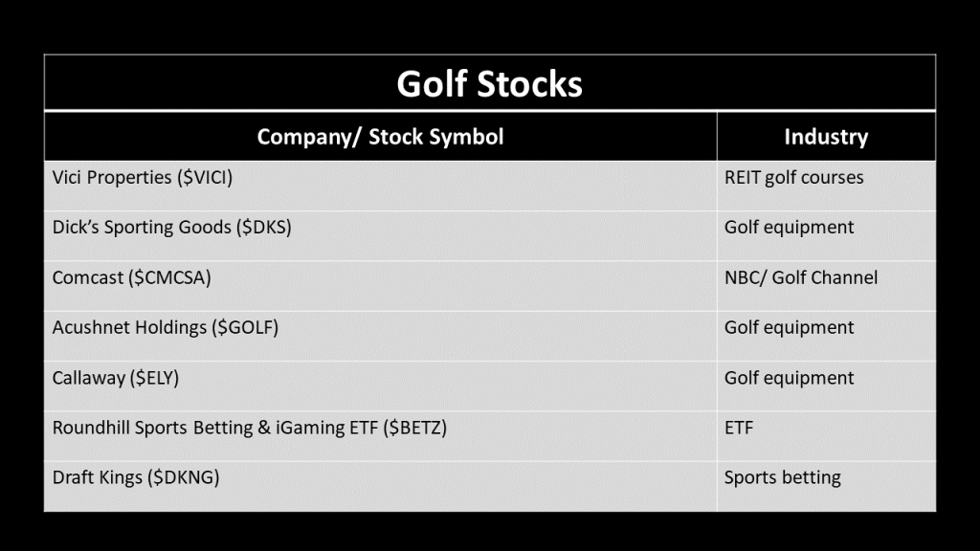Click the Draft Kings ($DKNG) cell
This screenshot has height=551, width=980.
135,477
